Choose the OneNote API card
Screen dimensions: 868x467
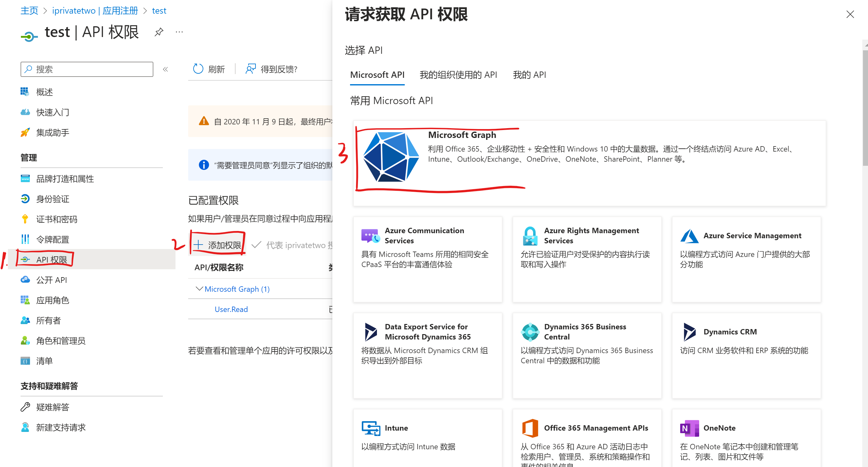(746, 438)
